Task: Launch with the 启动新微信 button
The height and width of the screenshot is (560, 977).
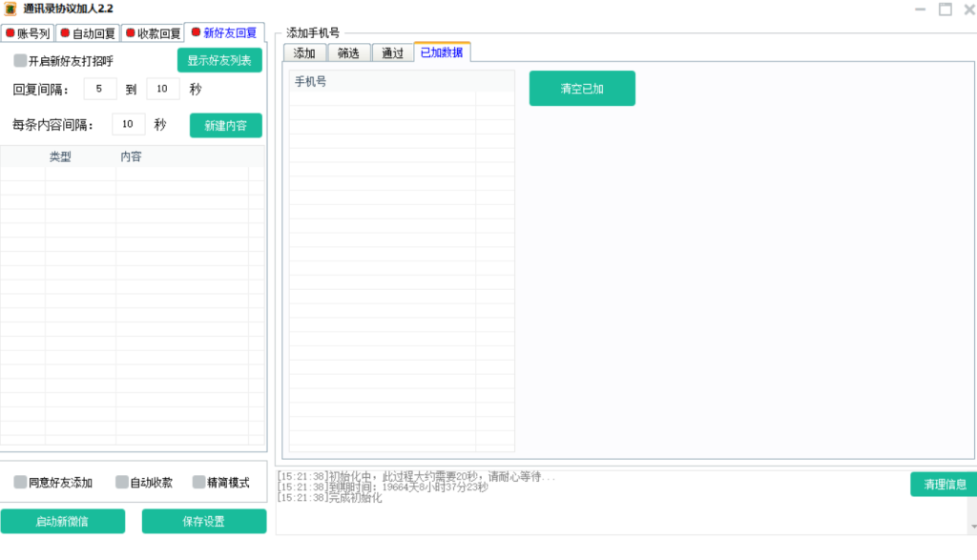Action: (62, 522)
